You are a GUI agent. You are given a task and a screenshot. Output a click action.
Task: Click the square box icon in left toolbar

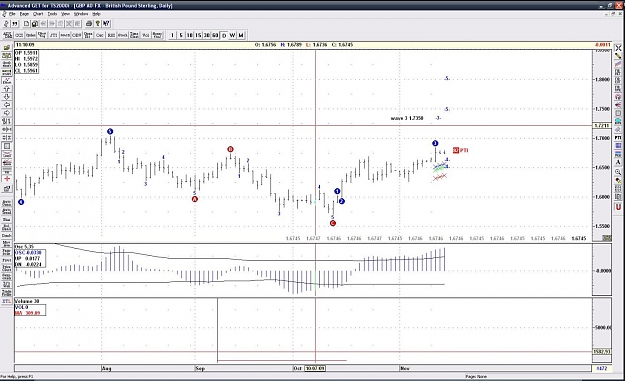click(x=7, y=146)
